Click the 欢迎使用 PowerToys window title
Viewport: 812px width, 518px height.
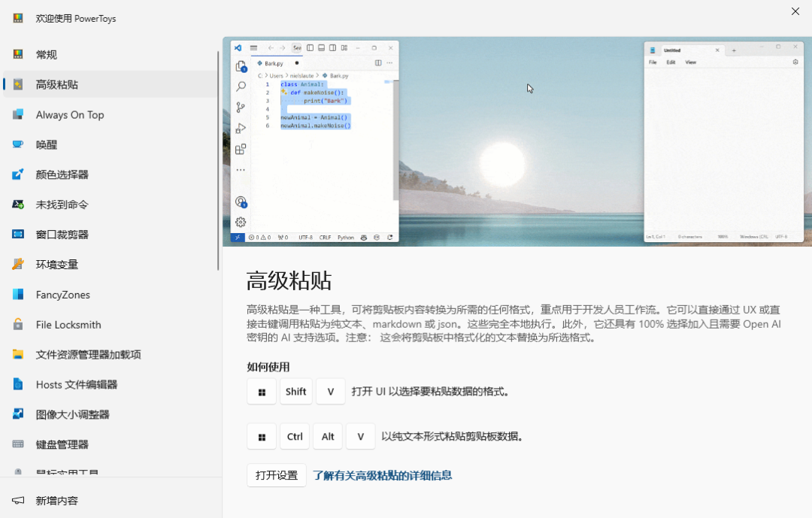point(76,19)
